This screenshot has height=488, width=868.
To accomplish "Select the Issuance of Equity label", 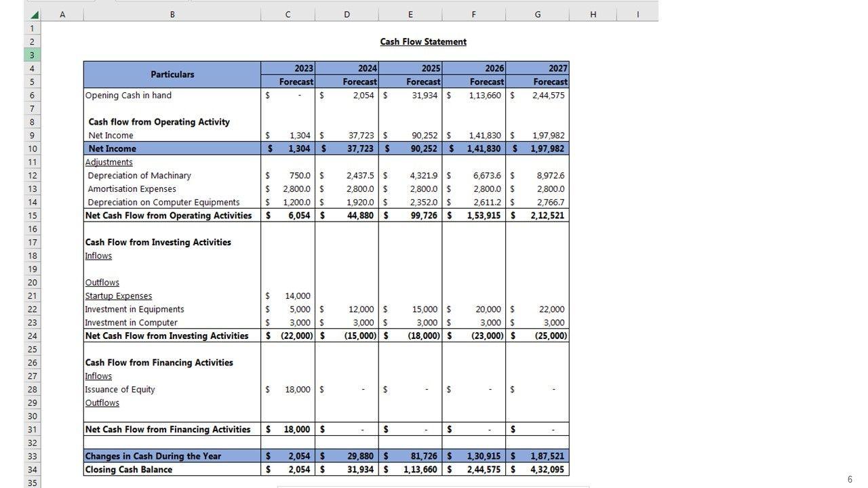I will point(120,390).
